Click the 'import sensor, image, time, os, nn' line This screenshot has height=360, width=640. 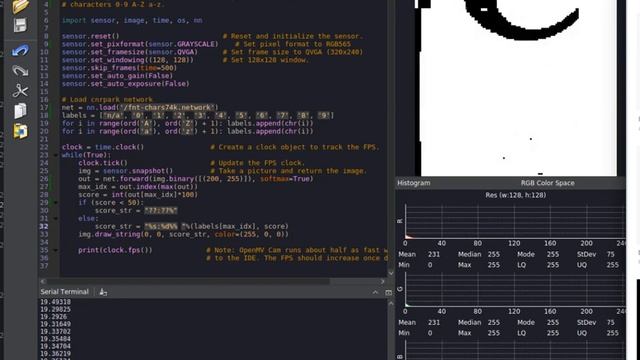[132, 20]
